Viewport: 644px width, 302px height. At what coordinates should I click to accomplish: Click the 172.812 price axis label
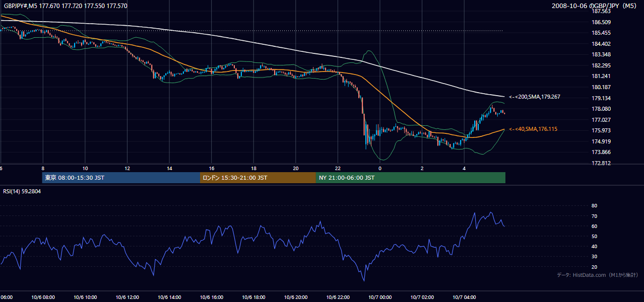[601, 163]
